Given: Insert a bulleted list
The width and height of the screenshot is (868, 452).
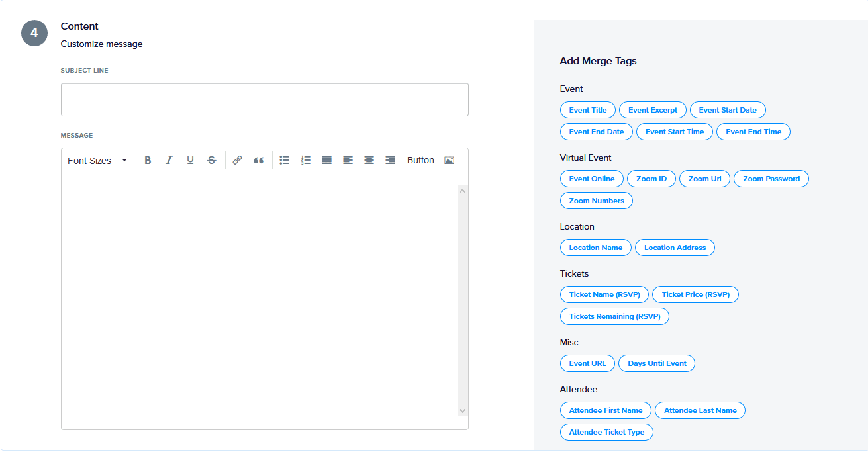Looking at the screenshot, I should 285,159.
